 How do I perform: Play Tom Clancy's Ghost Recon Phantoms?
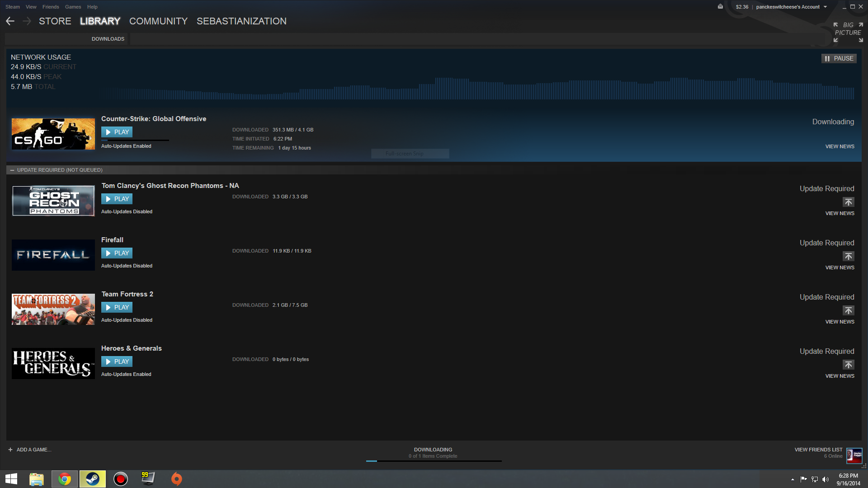click(117, 199)
